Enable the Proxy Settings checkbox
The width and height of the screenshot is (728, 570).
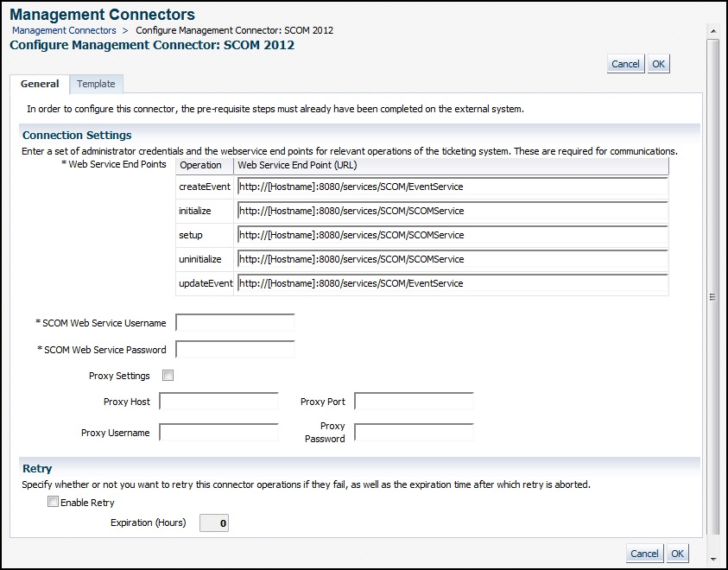pyautogui.click(x=168, y=375)
